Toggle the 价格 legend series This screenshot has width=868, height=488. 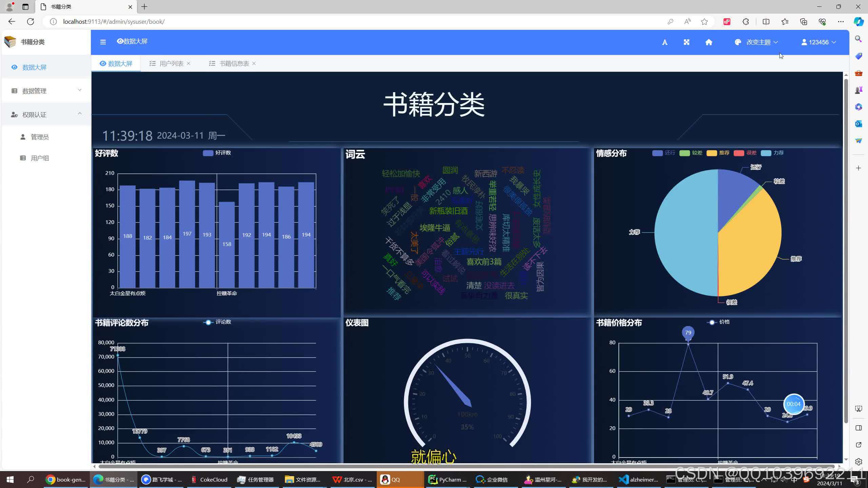[718, 322]
